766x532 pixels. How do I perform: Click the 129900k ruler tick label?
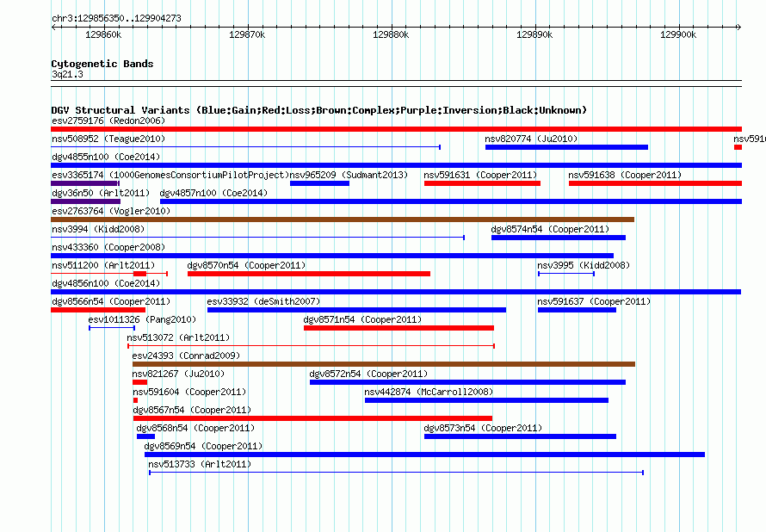pyautogui.click(x=678, y=34)
